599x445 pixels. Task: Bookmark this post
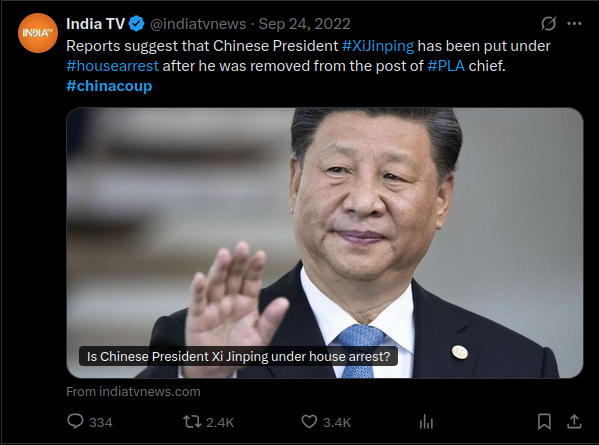pos(544,422)
